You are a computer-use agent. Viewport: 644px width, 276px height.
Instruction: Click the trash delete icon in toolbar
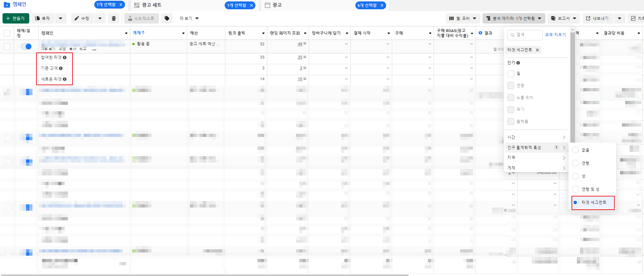(114, 19)
